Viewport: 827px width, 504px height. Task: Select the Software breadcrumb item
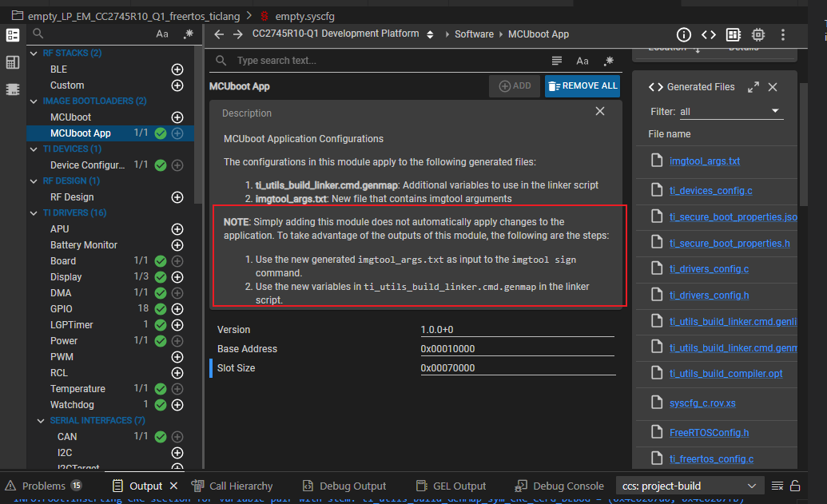click(x=474, y=34)
